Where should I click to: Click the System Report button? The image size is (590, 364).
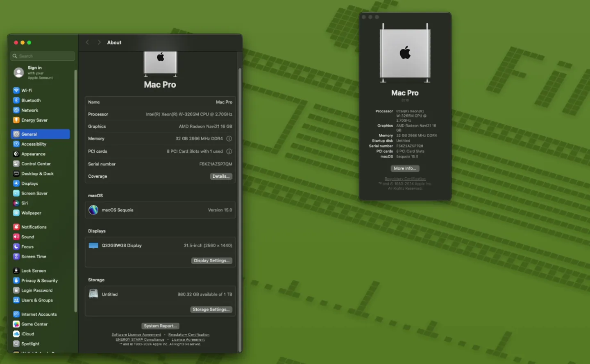[x=160, y=326]
